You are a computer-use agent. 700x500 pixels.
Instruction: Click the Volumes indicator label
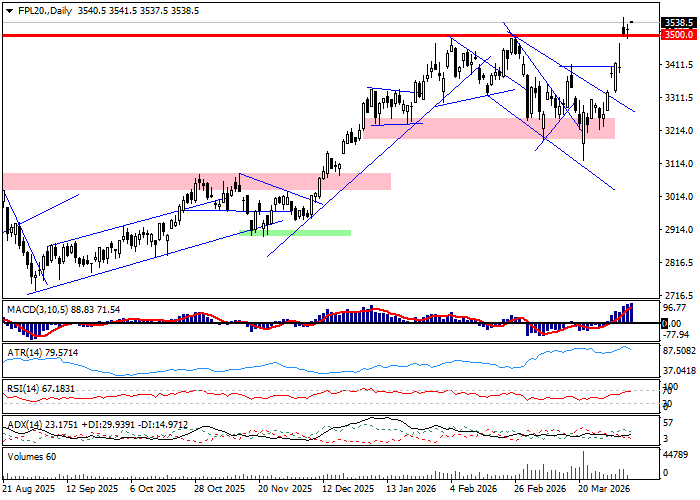pyautogui.click(x=32, y=456)
